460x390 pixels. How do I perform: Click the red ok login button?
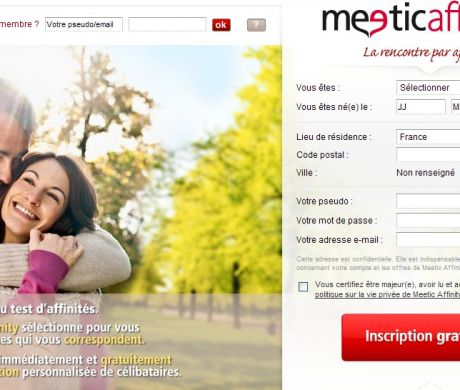click(x=221, y=25)
